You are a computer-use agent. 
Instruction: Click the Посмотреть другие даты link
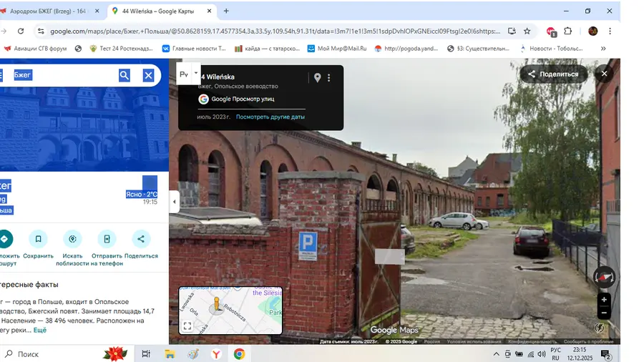270,117
